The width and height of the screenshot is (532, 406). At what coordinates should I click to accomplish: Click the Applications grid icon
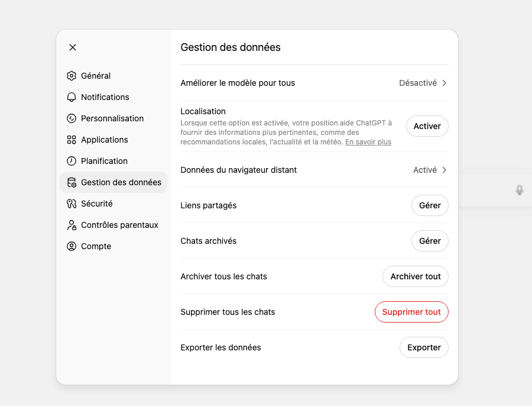[x=72, y=140]
